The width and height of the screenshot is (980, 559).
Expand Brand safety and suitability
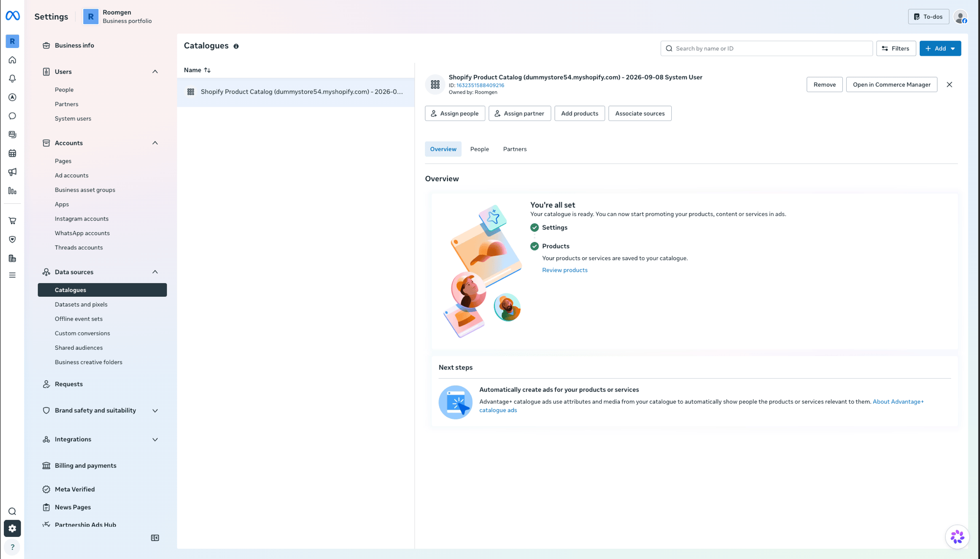[155, 411]
